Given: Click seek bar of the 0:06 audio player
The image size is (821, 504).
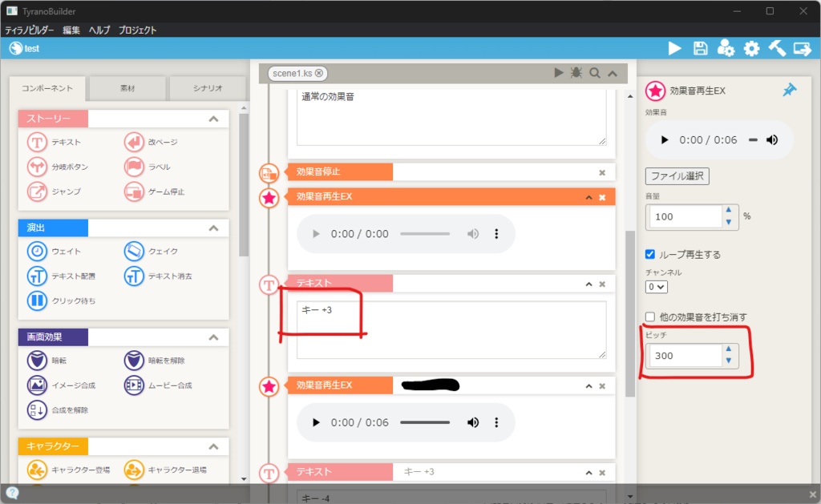Looking at the screenshot, I should pos(425,422).
